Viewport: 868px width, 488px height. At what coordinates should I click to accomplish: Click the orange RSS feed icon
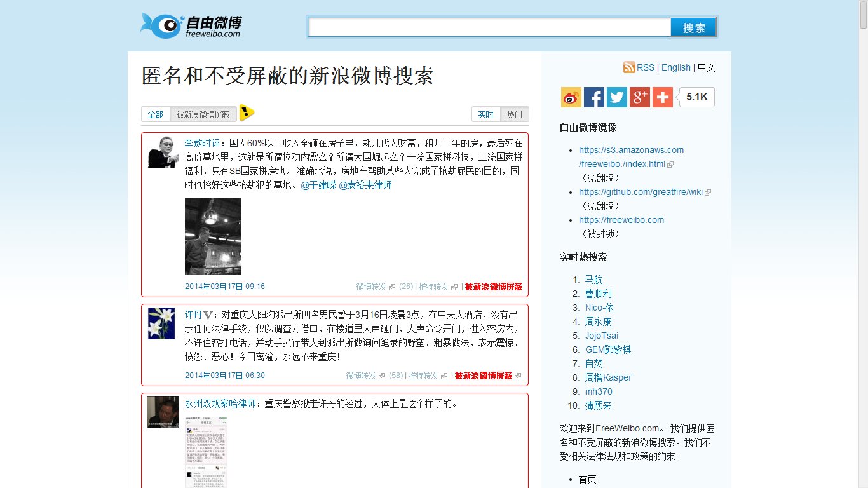[629, 67]
